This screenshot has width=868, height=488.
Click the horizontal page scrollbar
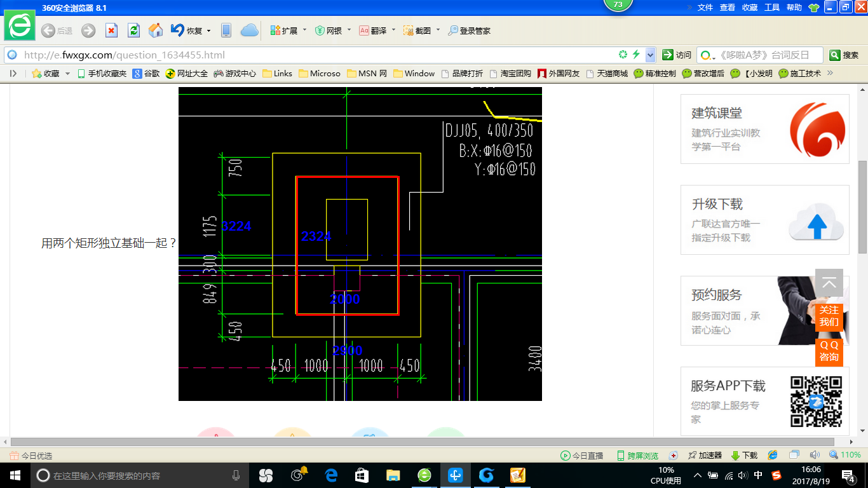point(423,442)
